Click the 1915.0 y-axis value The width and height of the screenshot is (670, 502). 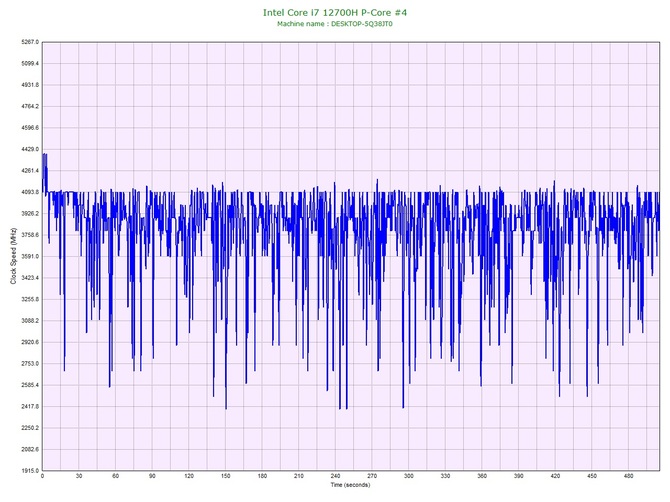30,471
